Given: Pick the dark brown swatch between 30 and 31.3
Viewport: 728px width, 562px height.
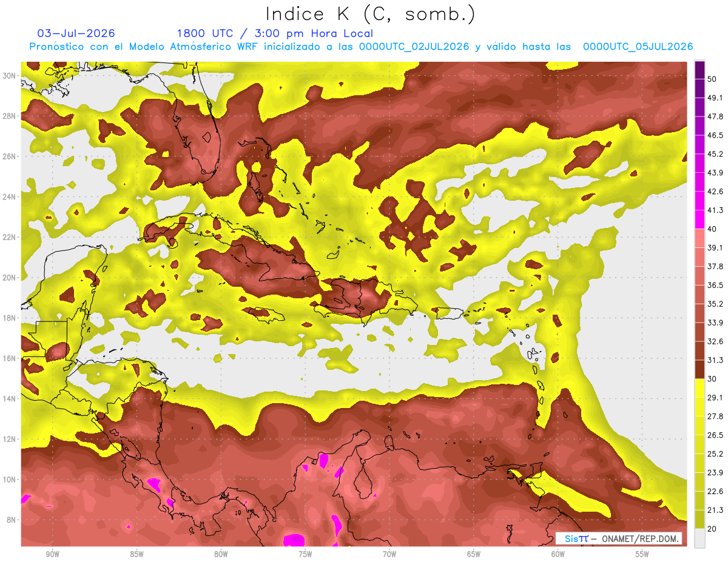Looking at the screenshot, I should pyautogui.click(x=699, y=369).
